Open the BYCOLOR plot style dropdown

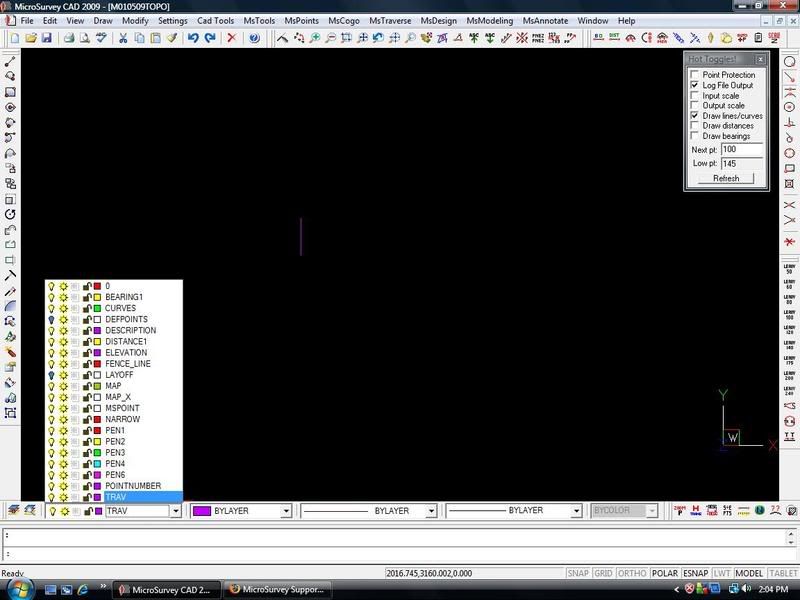coord(652,511)
